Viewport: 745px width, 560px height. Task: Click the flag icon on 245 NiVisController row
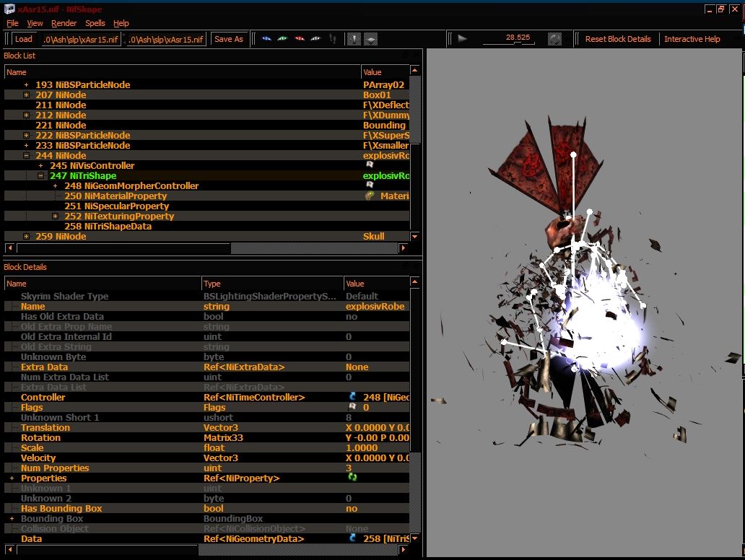click(x=370, y=165)
